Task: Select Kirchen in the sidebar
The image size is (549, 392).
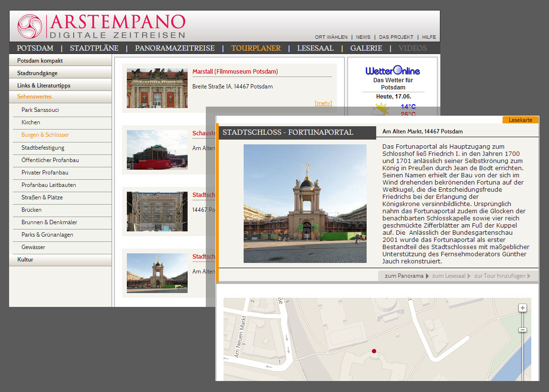Action: coord(62,122)
